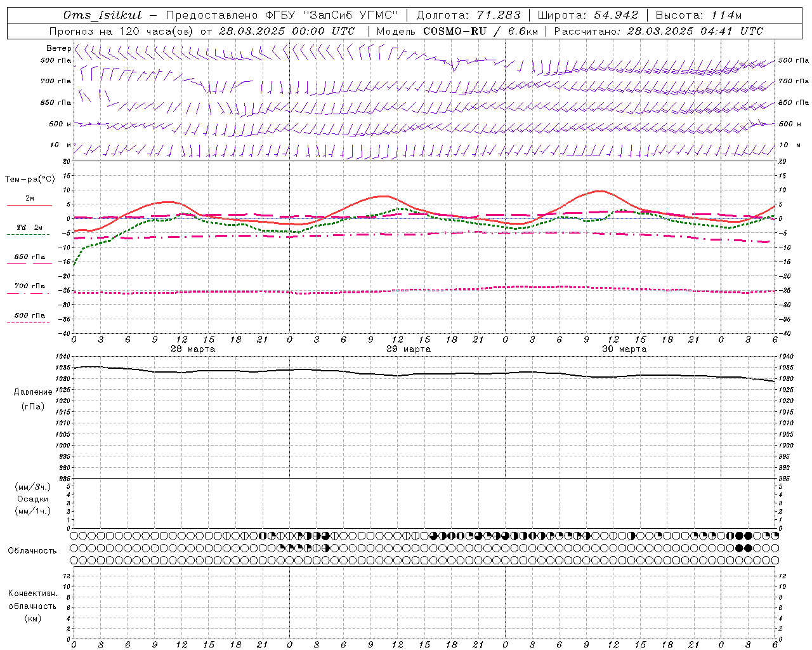812x650 pixels.
Task: Click the Рассчитано: 28.03.2025 04:41 UTC timestamp
Action: click(x=658, y=31)
